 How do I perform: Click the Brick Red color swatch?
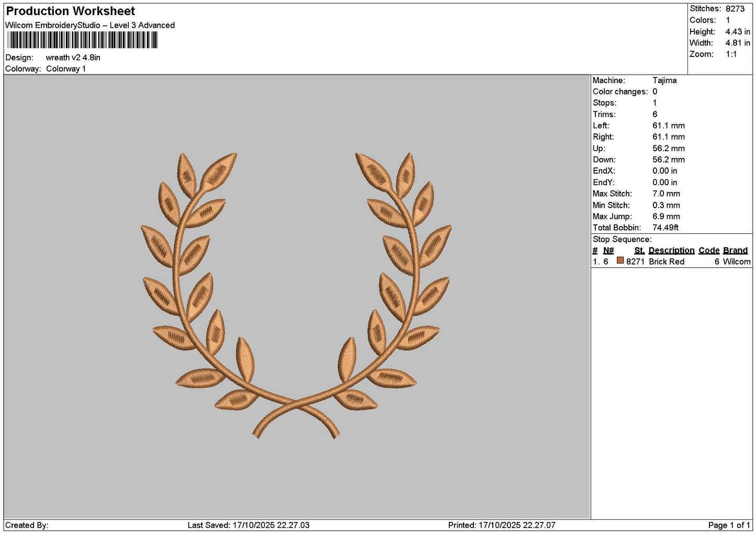[x=620, y=260]
